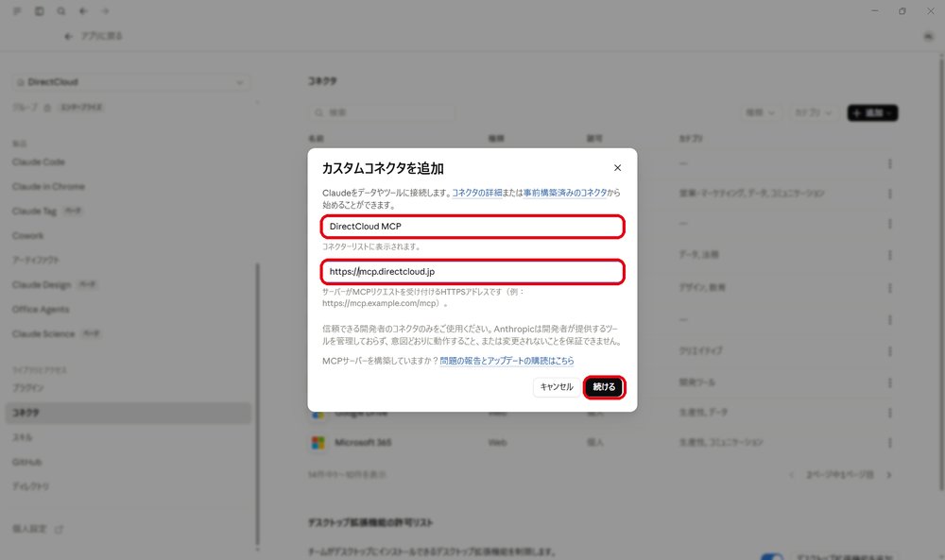Image resolution: width=945 pixels, height=560 pixels.
Task: Close the カスタムコネクタを追加 dialog
Action: (617, 168)
